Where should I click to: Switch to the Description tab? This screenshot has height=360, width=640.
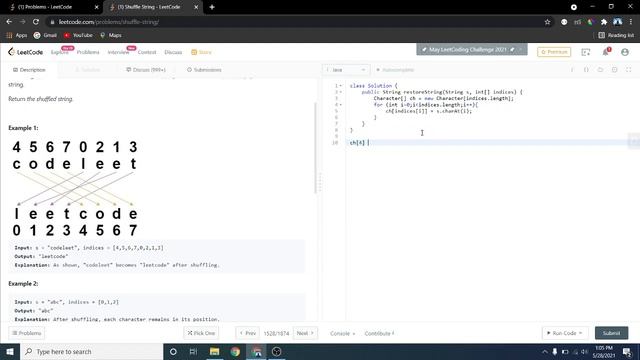[x=29, y=70]
